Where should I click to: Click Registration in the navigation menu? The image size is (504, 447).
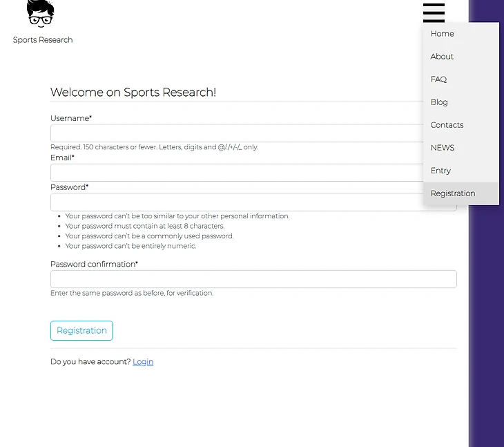click(x=453, y=193)
